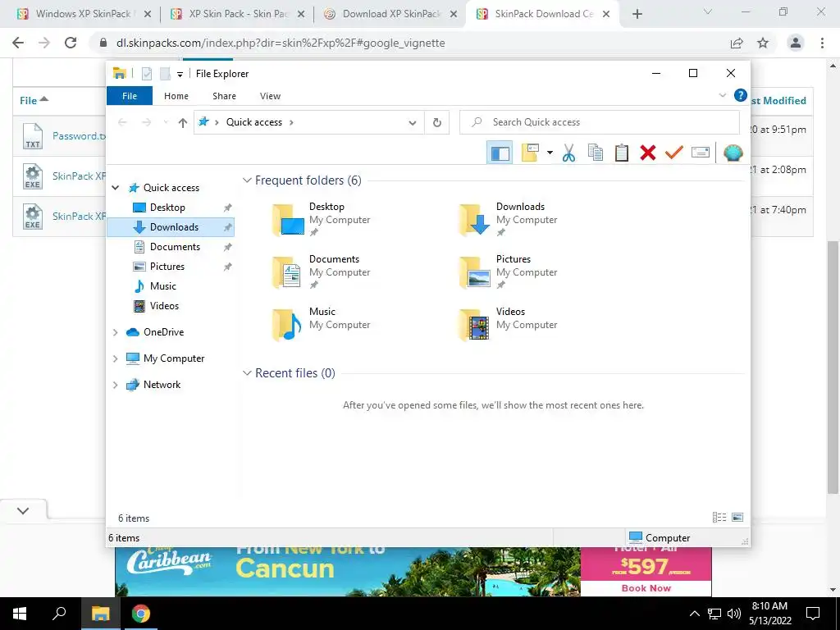Select the Desktop frequent folder icon
The height and width of the screenshot is (630, 840).
coord(288,220)
